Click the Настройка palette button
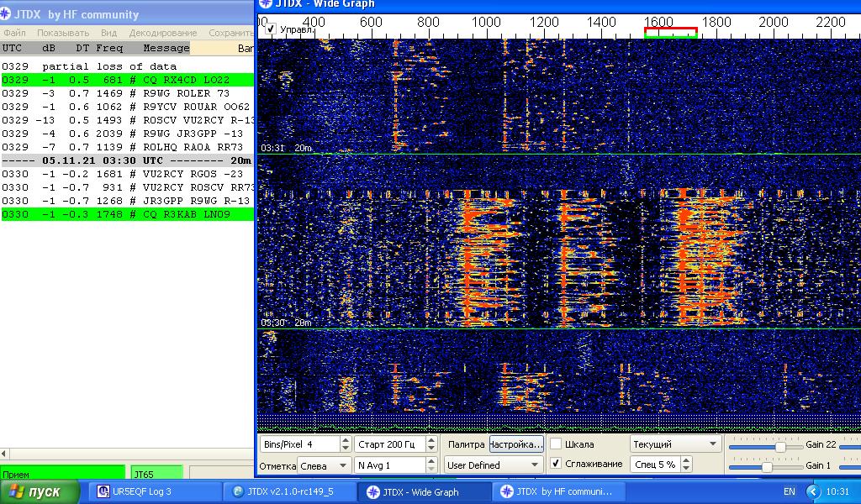 (515, 444)
